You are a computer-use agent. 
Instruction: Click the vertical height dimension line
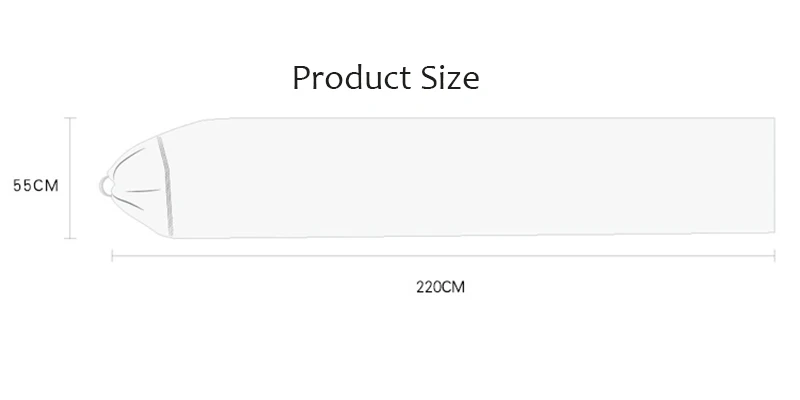point(70,178)
